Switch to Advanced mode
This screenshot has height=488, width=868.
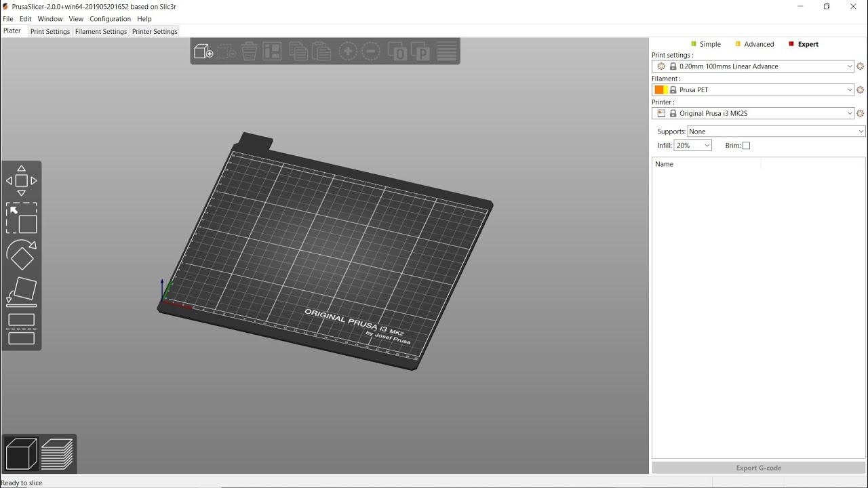[x=754, y=44]
